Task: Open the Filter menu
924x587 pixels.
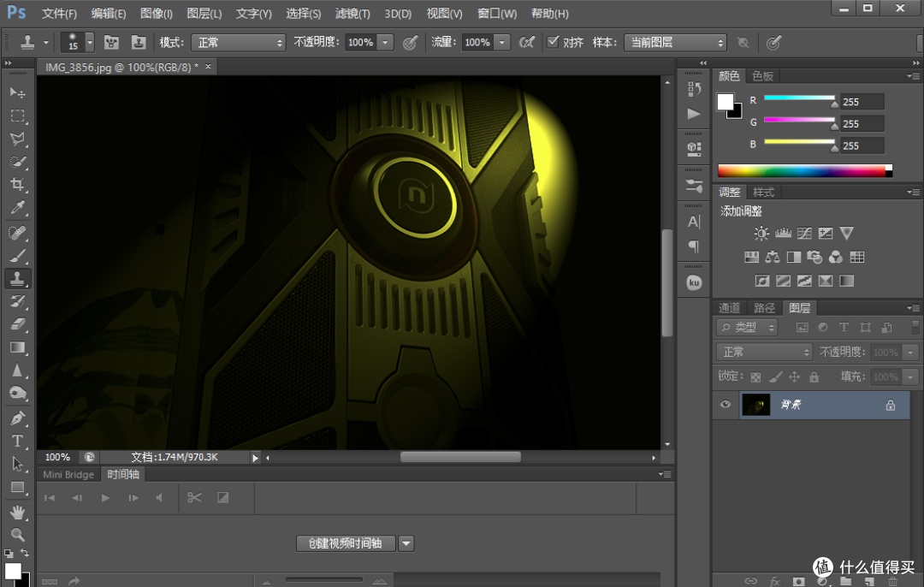Action: click(x=352, y=14)
